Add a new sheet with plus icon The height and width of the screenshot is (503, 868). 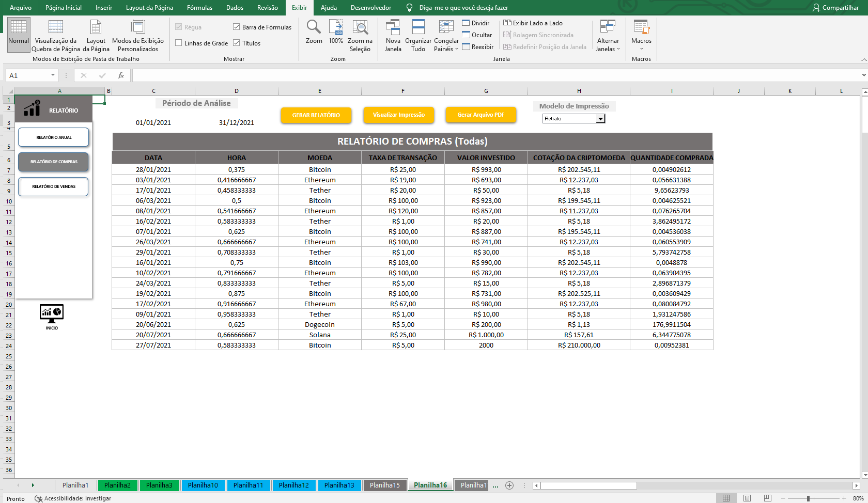pyautogui.click(x=509, y=485)
